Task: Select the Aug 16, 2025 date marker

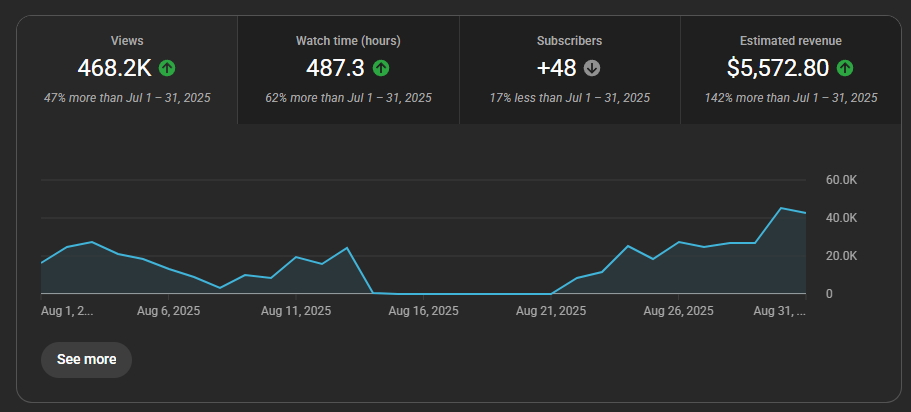Action: [423, 311]
